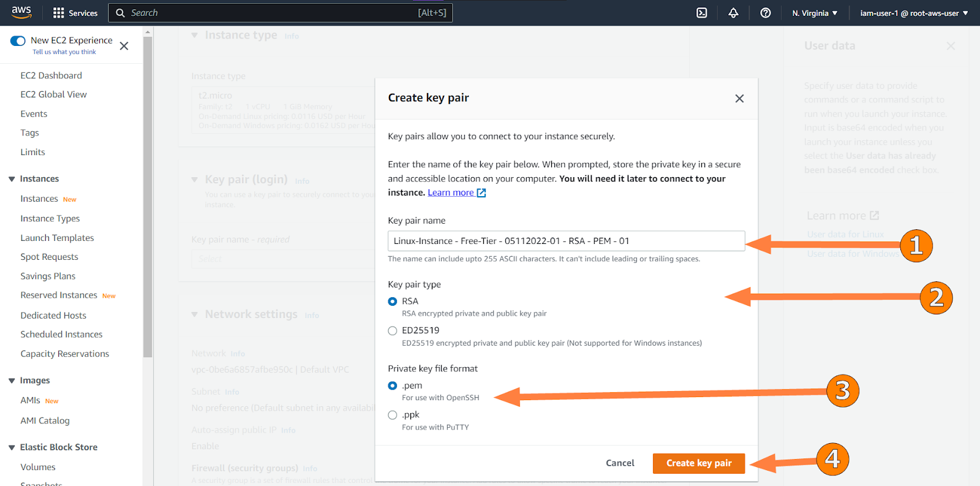
Task: Open the Services grid menu
Action: (x=75, y=13)
